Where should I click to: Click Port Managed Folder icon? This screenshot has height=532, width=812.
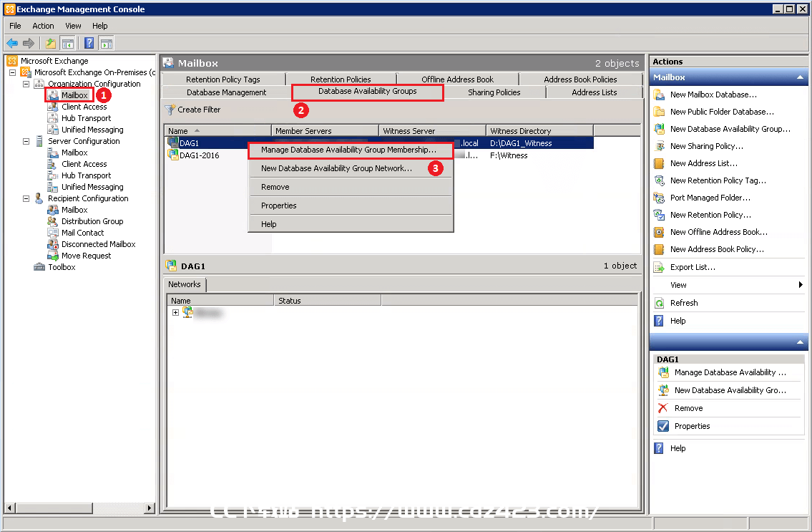click(659, 198)
